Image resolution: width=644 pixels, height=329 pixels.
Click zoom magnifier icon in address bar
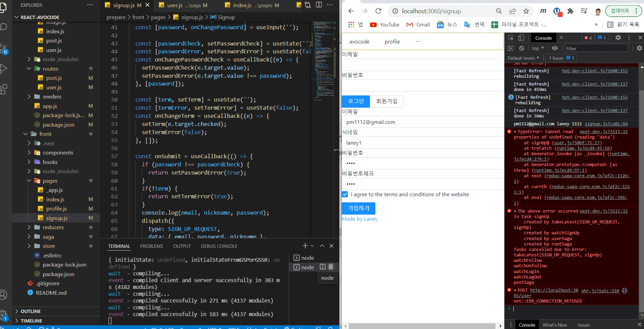499,11
